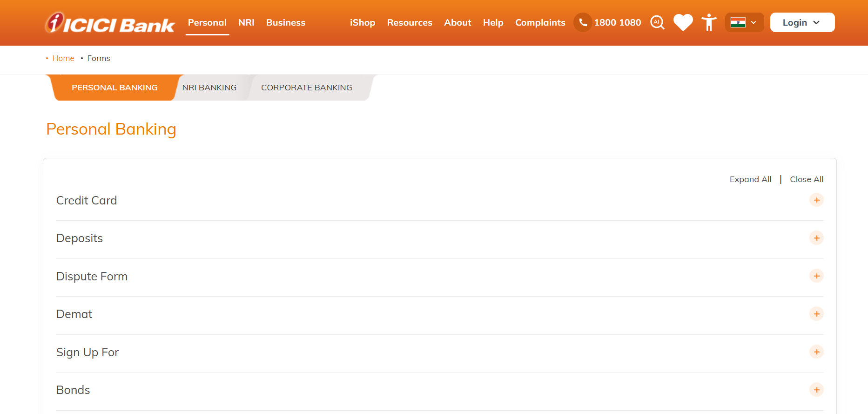Expand the Demat section plus icon

point(816,314)
